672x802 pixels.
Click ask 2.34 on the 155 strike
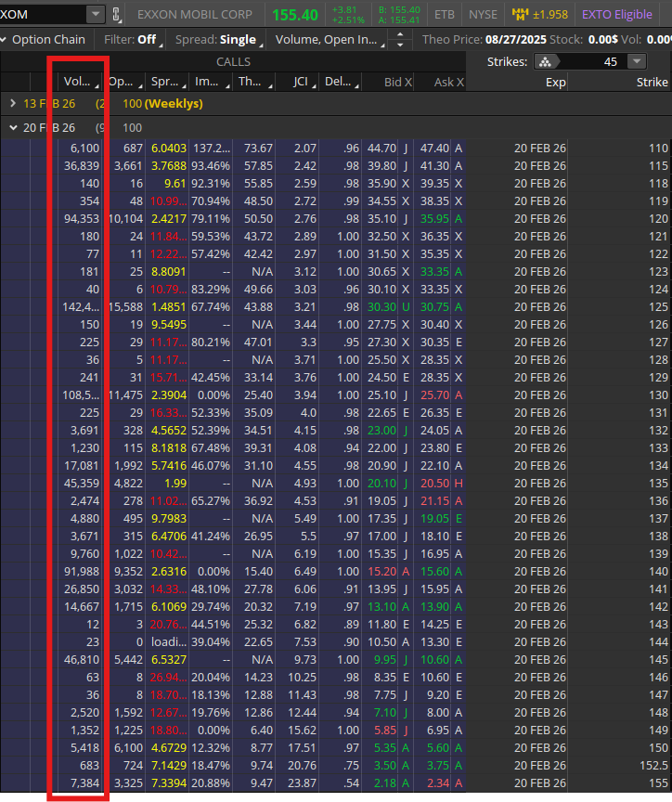pyautogui.click(x=438, y=783)
